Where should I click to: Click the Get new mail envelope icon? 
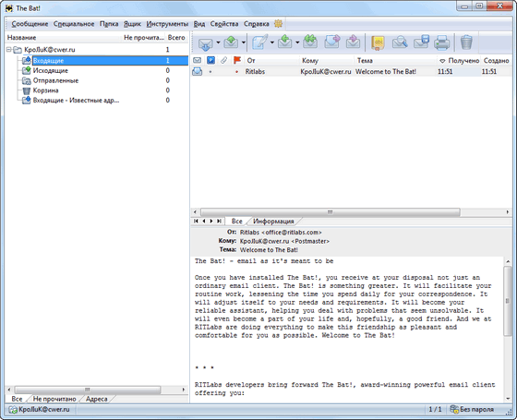pos(205,42)
